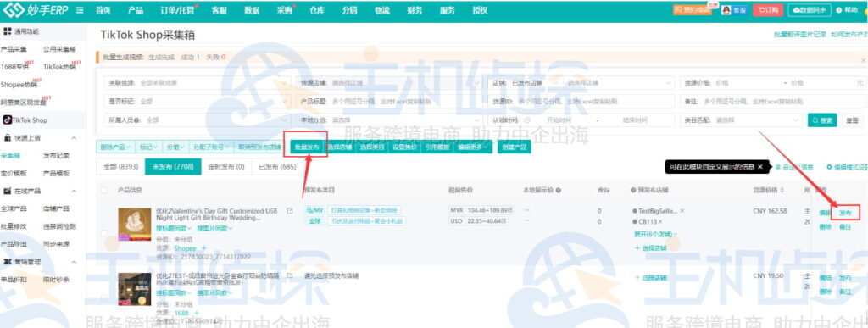Open the 类目匹配 dropdown

click(x=741, y=120)
